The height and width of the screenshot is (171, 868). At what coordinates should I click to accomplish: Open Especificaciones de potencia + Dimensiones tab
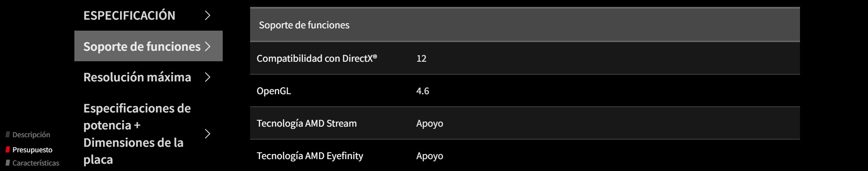point(148,134)
